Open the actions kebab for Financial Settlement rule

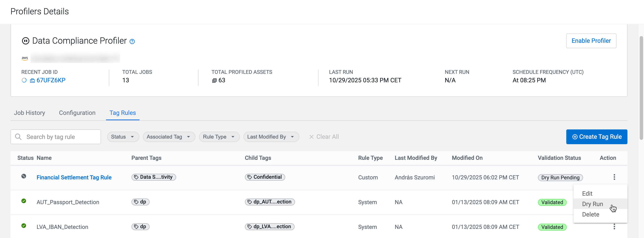coord(614,177)
